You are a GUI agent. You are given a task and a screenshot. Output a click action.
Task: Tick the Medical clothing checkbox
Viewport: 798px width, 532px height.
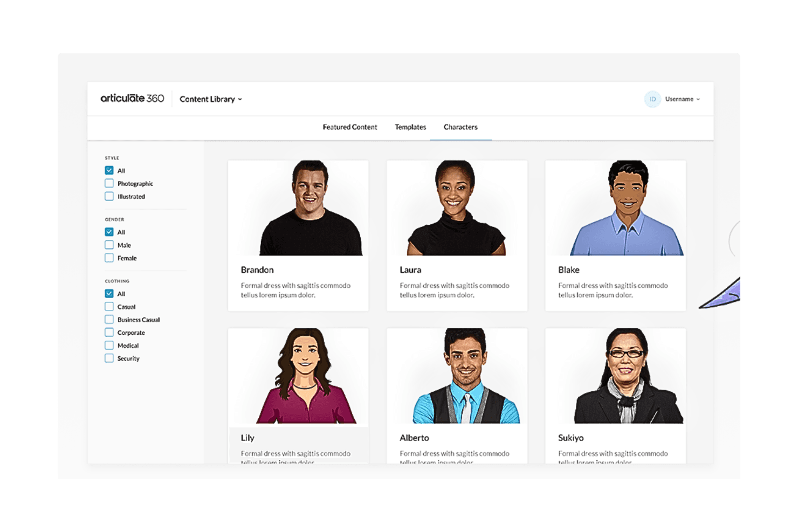coord(109,345)
